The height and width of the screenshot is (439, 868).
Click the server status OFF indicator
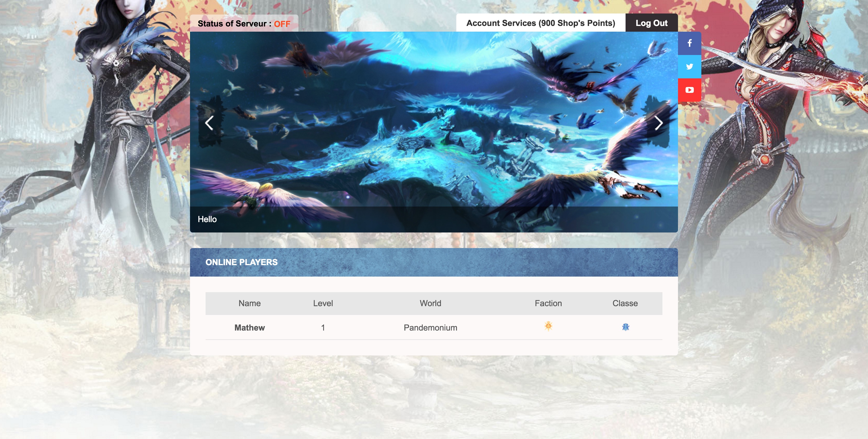coord(282,24)
